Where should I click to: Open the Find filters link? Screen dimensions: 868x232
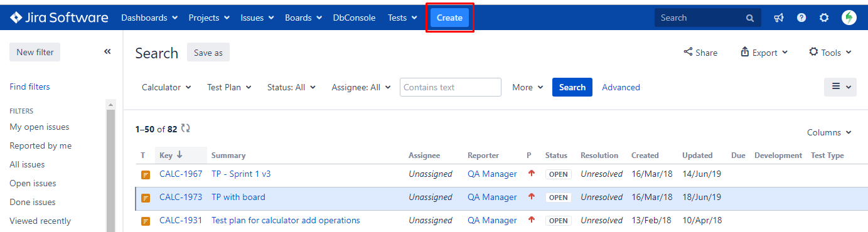[29, 87]
